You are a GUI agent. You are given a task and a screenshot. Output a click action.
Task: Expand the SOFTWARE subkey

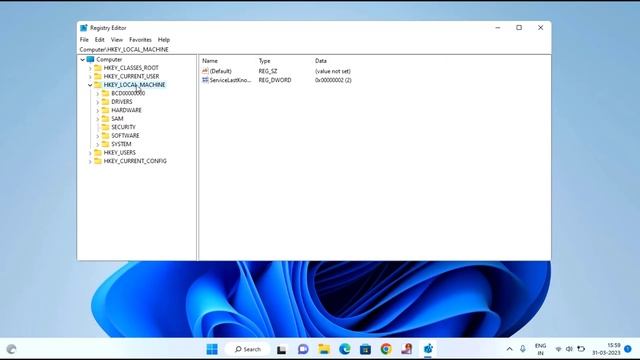click(x=98, y=136)
